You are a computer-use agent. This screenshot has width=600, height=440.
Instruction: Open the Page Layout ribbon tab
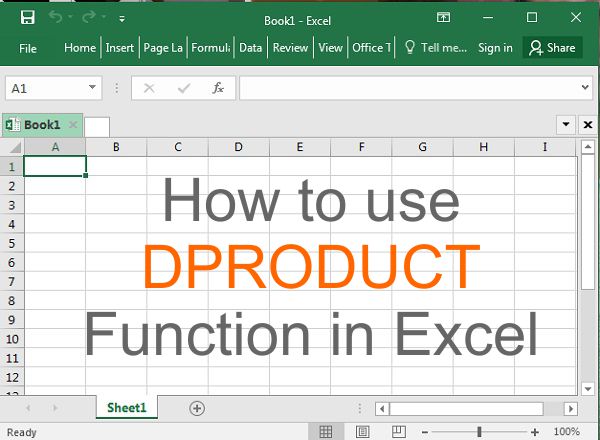[x=163, y=48]
